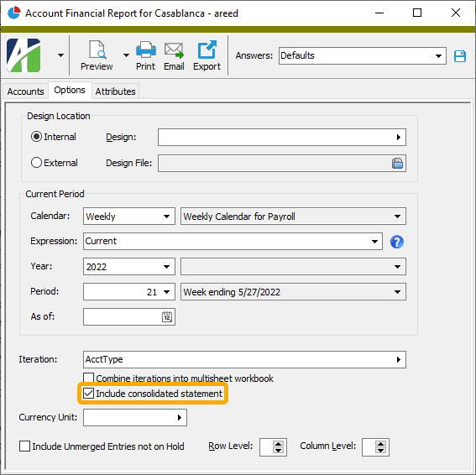Click the Iteration AcctType field
476x475 pixels.
click(244, 360)
